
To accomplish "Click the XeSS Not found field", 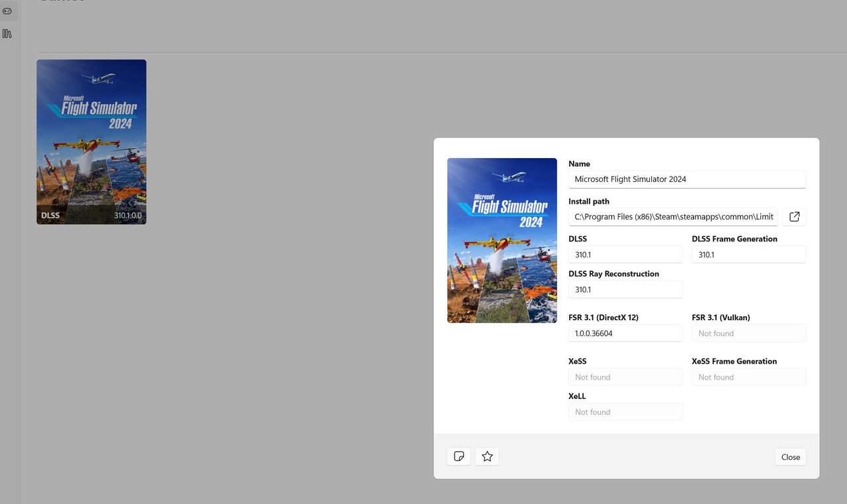I will (625, 377).
